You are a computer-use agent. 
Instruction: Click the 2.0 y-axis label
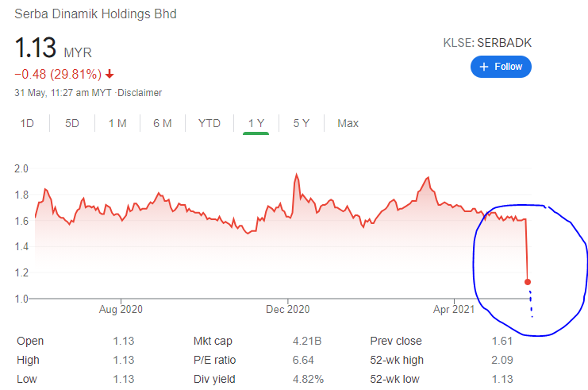tap(21, 168)
